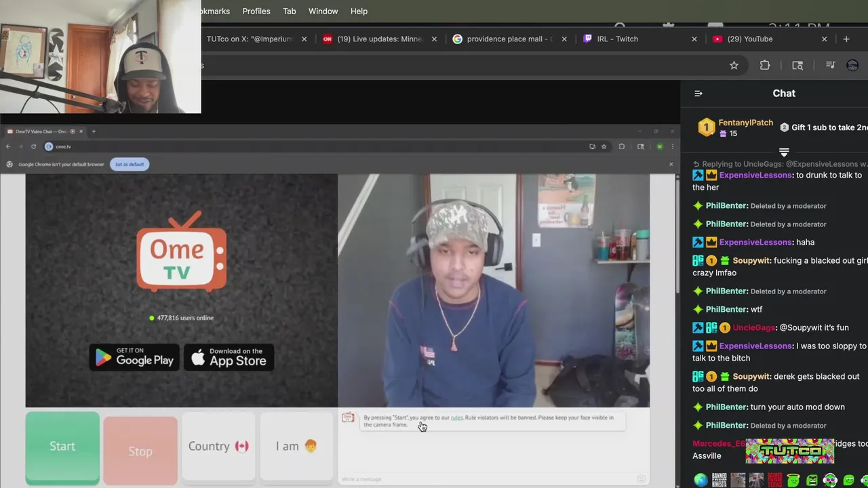Open the Window menu
The height and width of the screenshot is (488, 868).
click(323, 11)
